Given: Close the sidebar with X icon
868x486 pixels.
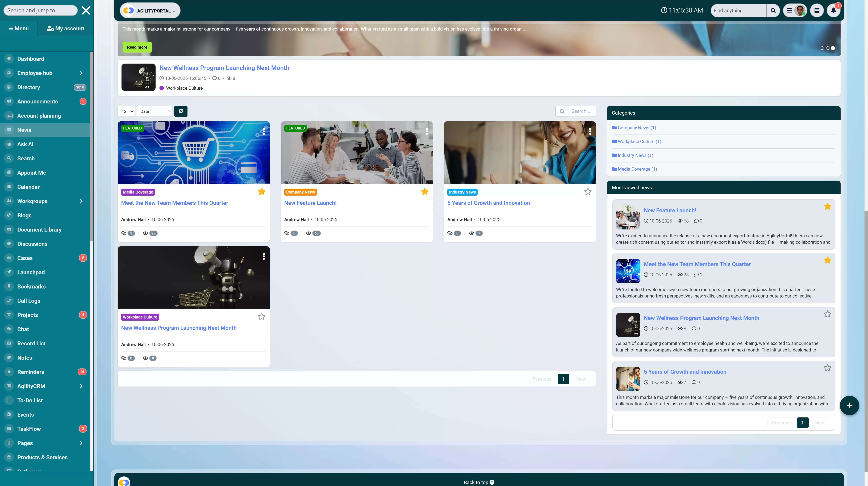Looking at the screenshot, I should [x=86, y=10].
